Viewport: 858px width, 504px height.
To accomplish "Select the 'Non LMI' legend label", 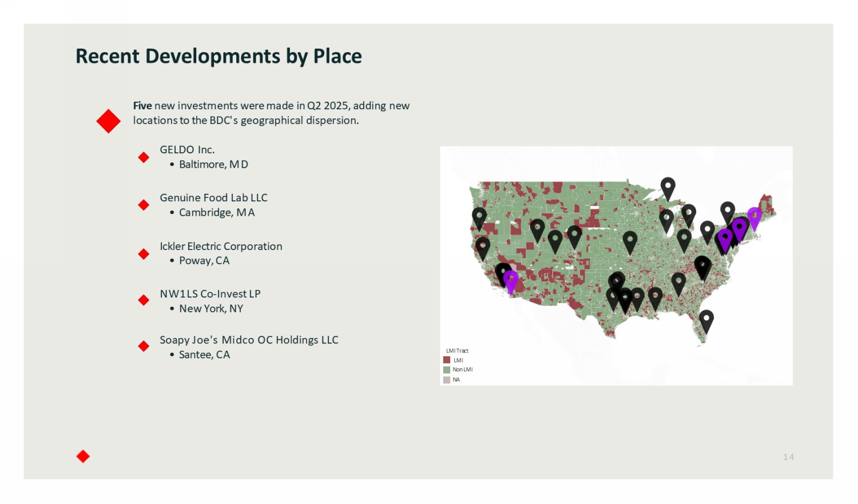I will 463,370.
